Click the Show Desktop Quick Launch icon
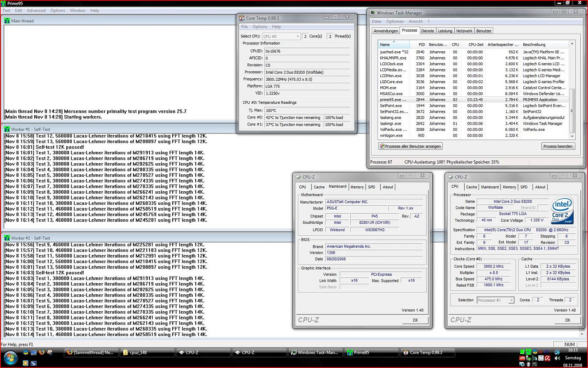Image resolution: width=588 pixels, height=368 pixels. (x=34, y=352)
